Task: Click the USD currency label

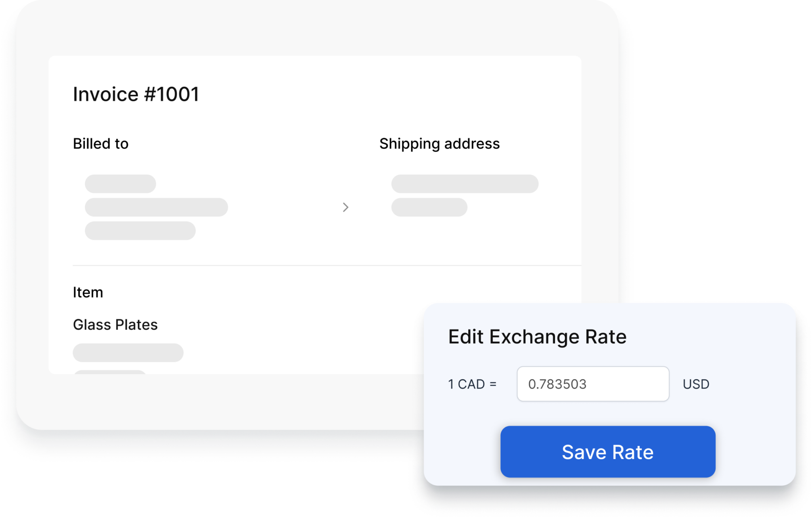Action: [696, 384]
